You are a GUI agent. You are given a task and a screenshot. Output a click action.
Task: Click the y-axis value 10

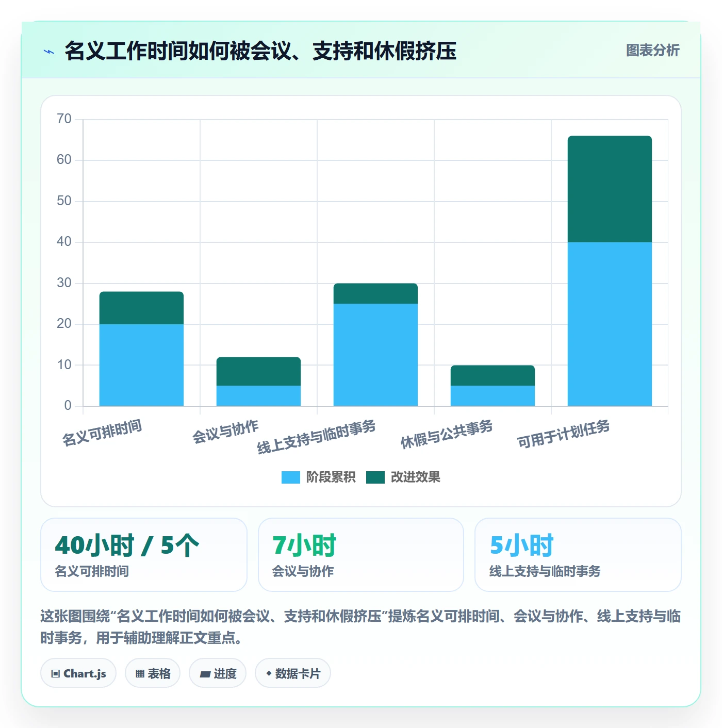[x=64, y=365]
